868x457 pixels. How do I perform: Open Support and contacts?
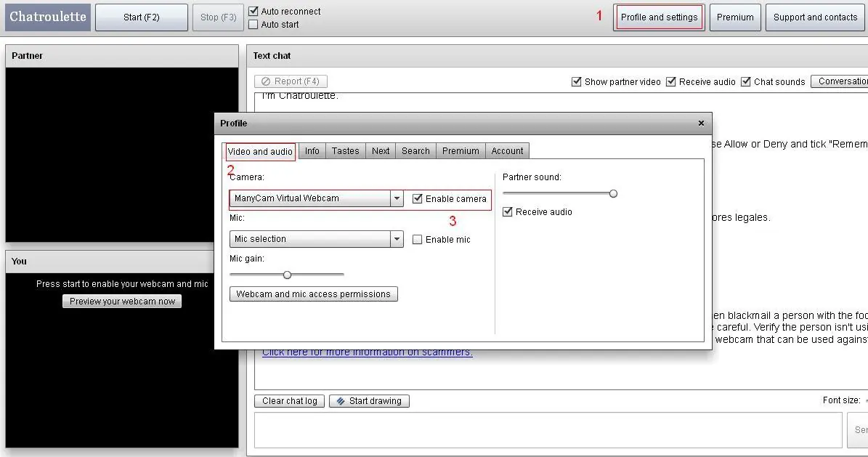816,17
